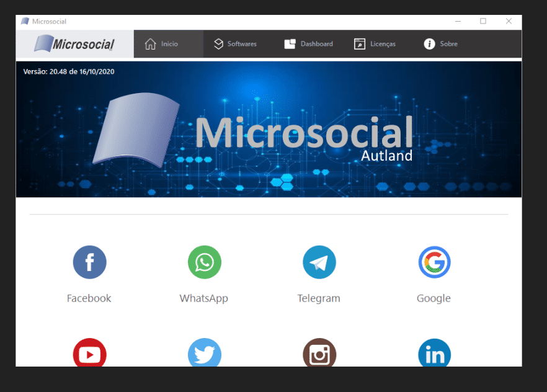Click the WhatsApp text label

point(203,298)
